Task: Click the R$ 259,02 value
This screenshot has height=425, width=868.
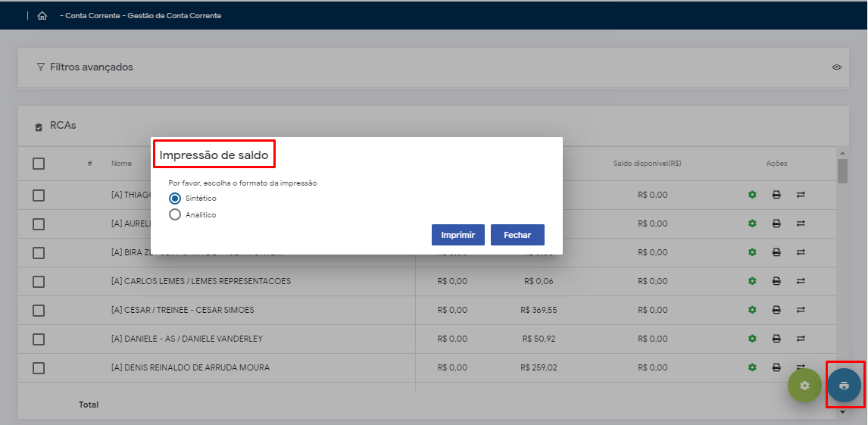Action: pyautogui.click(x=539, y=367)
